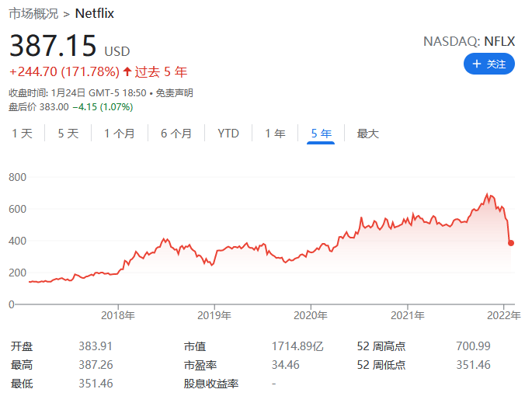Viewport: 532px width, 403px height.
Task: Click the 市值 label
Action: pyautogui.click(x=195, y=346)
